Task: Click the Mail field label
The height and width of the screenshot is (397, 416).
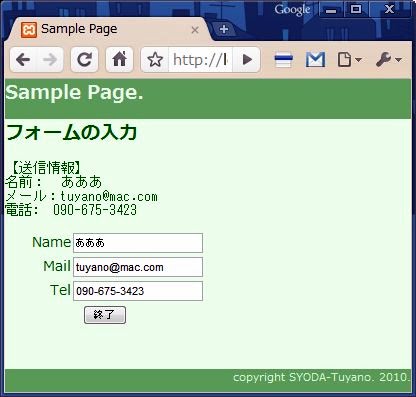Action: [x=57, y=266]
